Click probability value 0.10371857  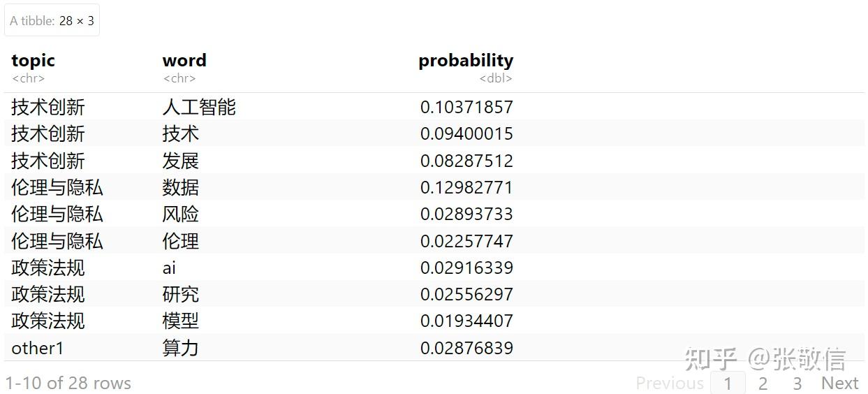point(466,107)
